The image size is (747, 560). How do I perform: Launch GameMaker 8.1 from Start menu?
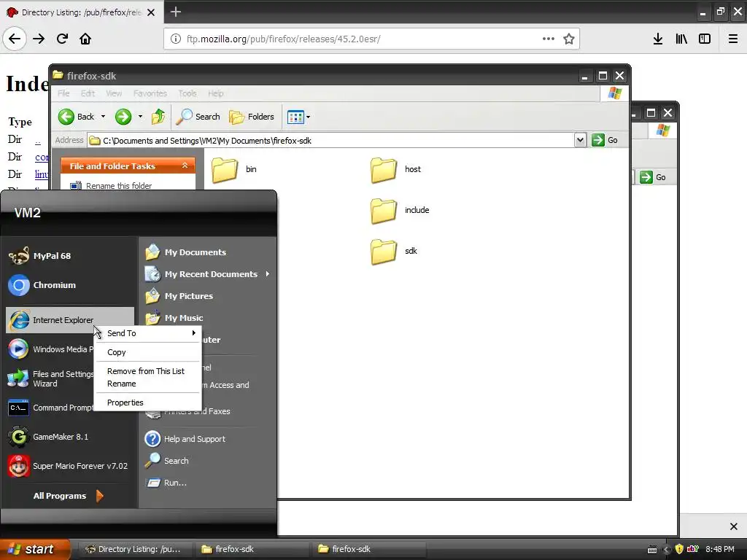tap(69, 437)
